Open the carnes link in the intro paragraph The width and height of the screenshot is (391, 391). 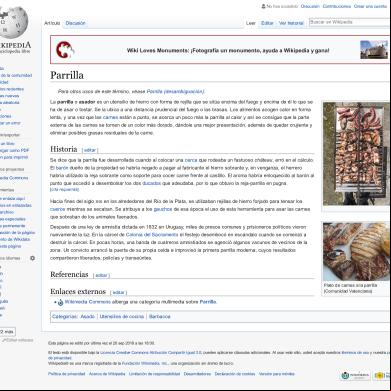(110, 117)
